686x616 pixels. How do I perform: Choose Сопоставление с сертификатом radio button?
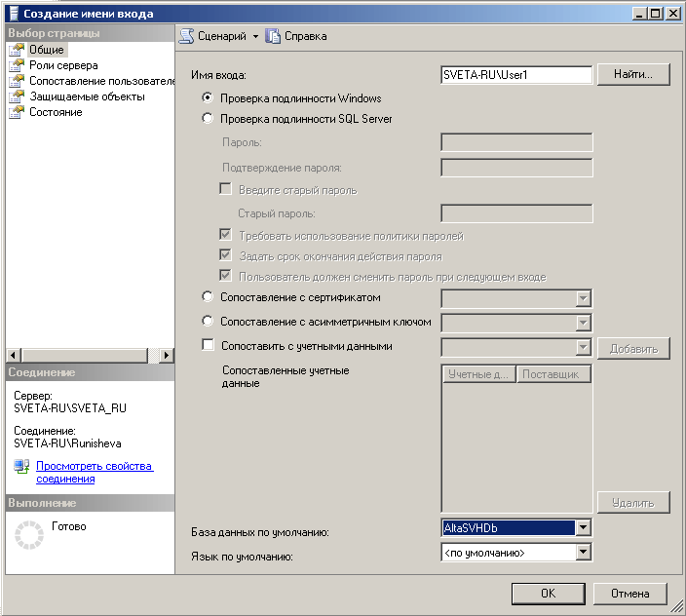point(207,296)
